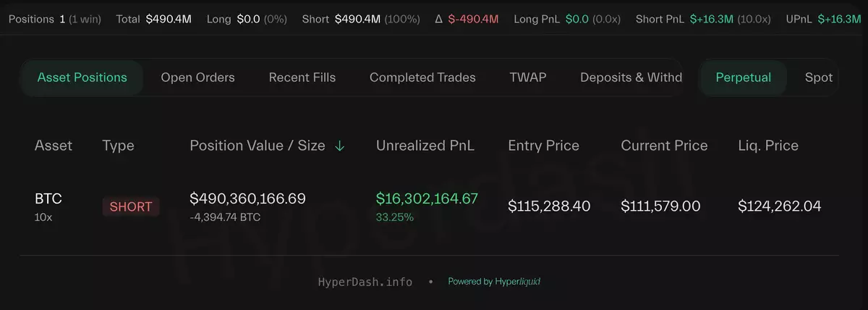The width and height of the screenshot is (868, 310).
Task: Switch to the Spot market view
Action: tap(818, 77)
